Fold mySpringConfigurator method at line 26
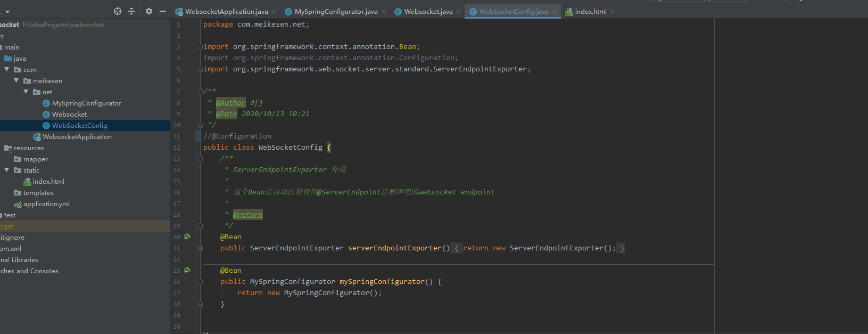This screenshot has width=868, height=334. point(200,282)
